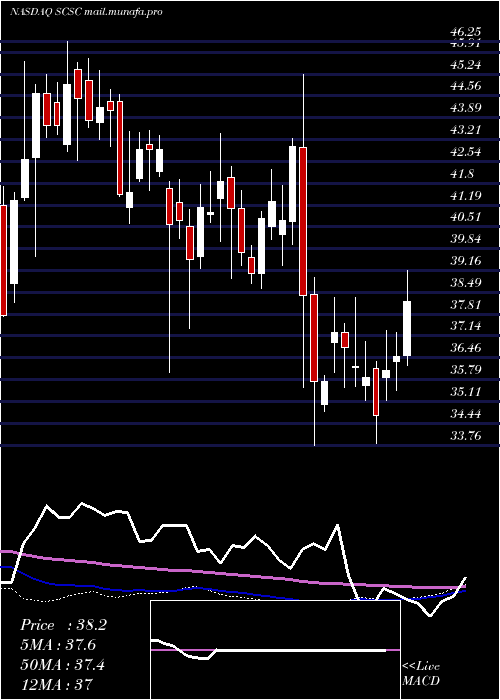This screenshot has height=700, width=500.
Task: Select the 37.14 price label
Action: coord(465,326)
